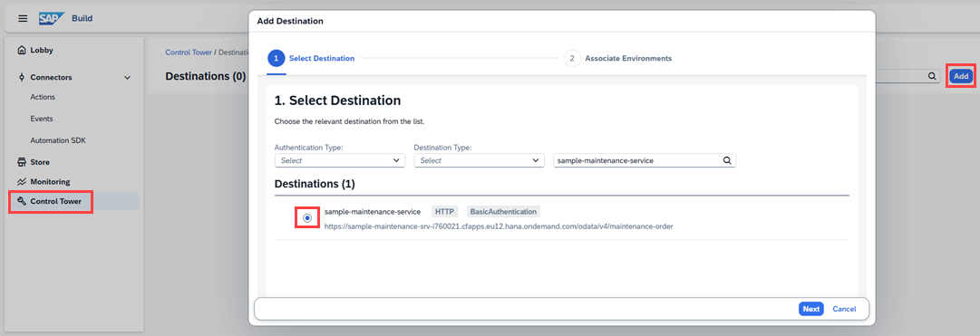The width and height of the screenshot is (980, 336).
Task: Open Destination Type dropdown
Action: pyautogui.click(x=479, y=160)
